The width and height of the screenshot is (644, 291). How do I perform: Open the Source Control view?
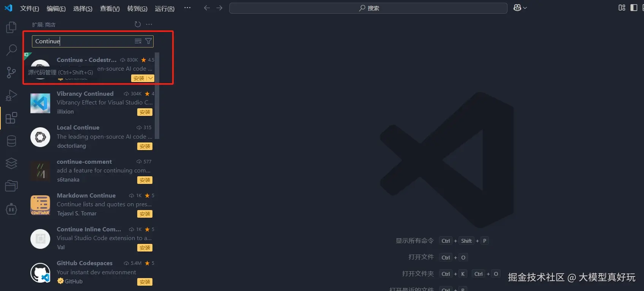click(11, 72)
